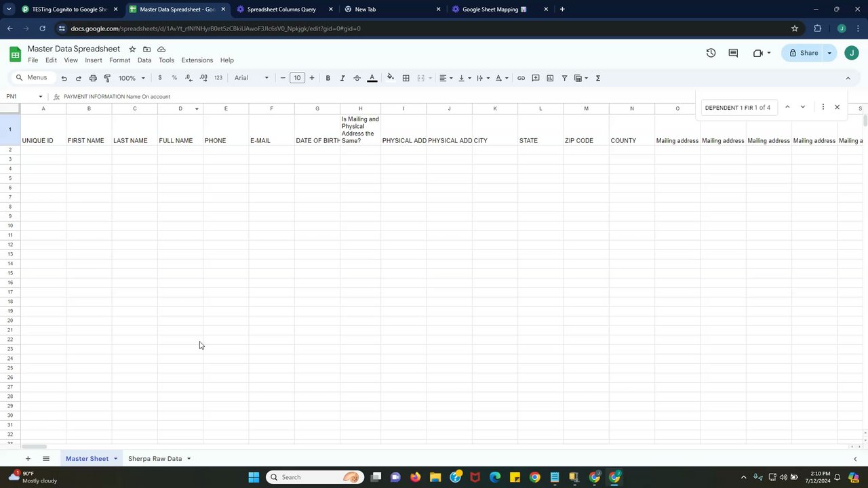
Task: Expand text rotation options
Action: coord(502,78)
